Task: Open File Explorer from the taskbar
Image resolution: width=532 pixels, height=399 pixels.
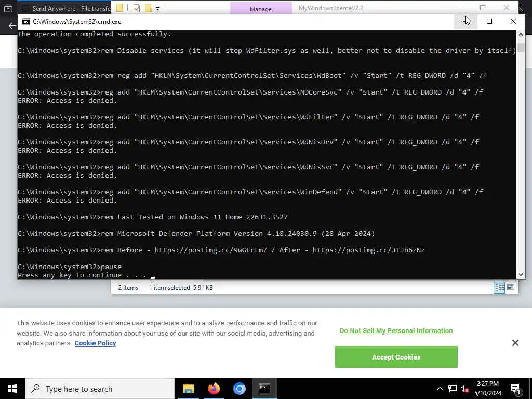Action: (188, 389)
